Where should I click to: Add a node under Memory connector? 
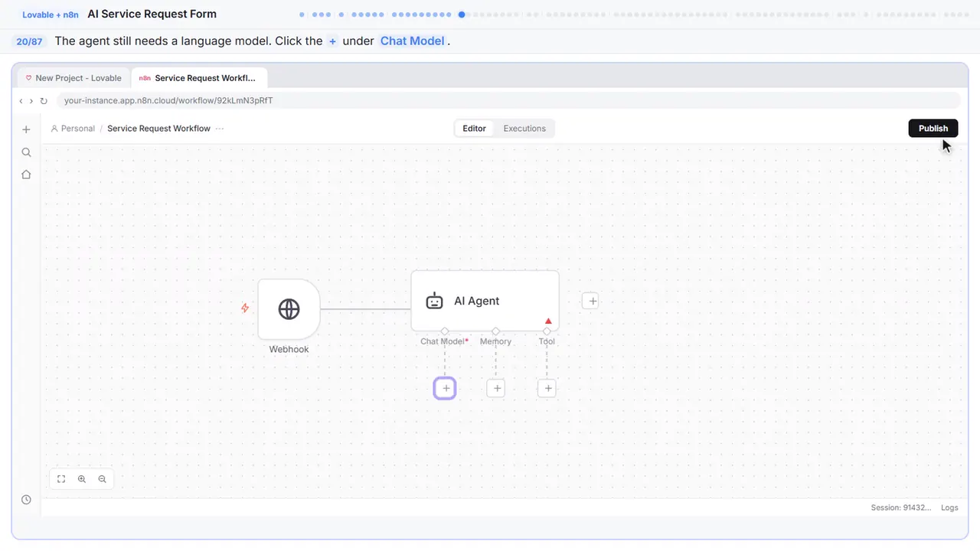click(x=496, y=389)
